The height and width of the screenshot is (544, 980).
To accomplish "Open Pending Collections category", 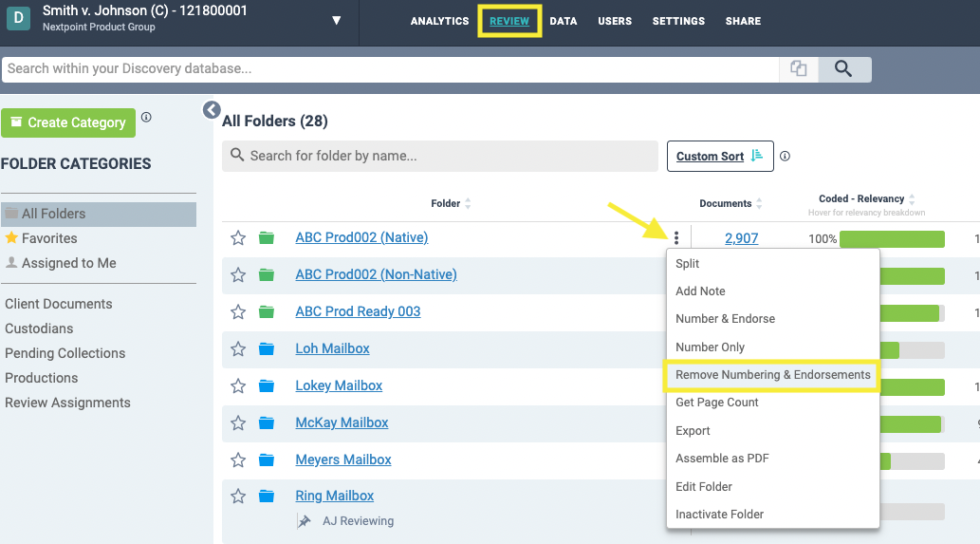I will click(x=65, y=353).
